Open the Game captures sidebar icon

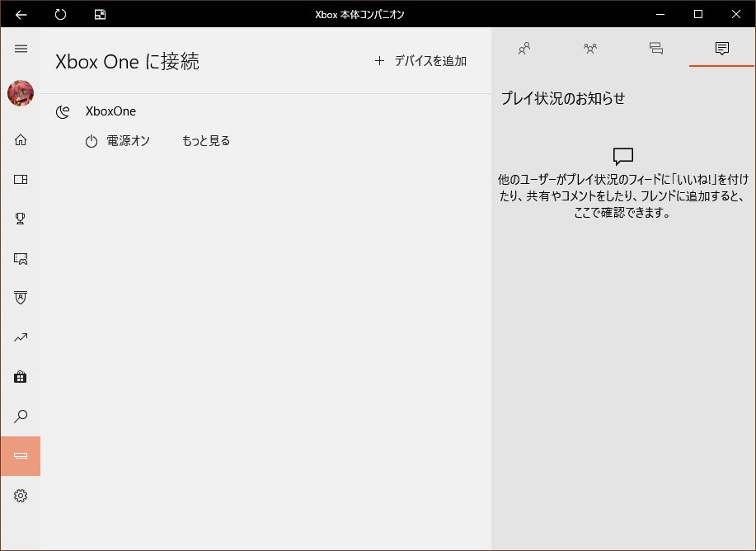(x=21, y=258)
